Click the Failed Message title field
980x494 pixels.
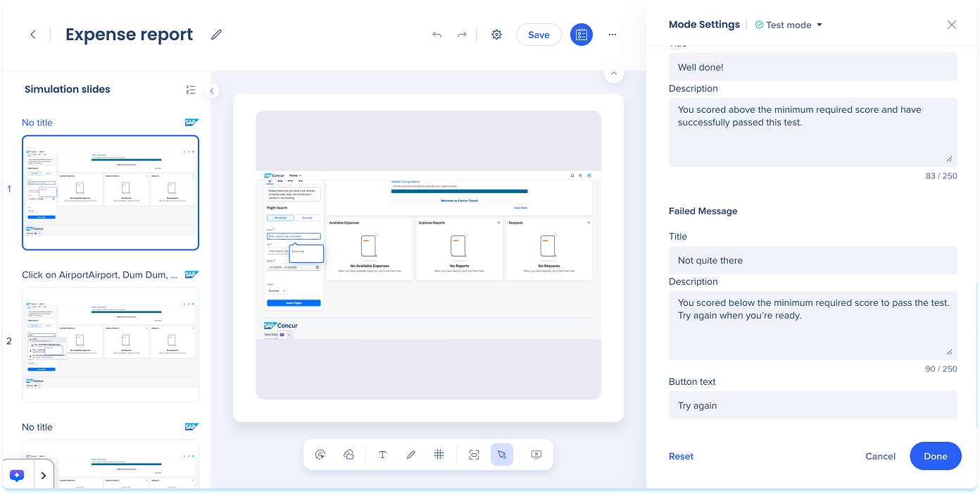tap(812, 260)
